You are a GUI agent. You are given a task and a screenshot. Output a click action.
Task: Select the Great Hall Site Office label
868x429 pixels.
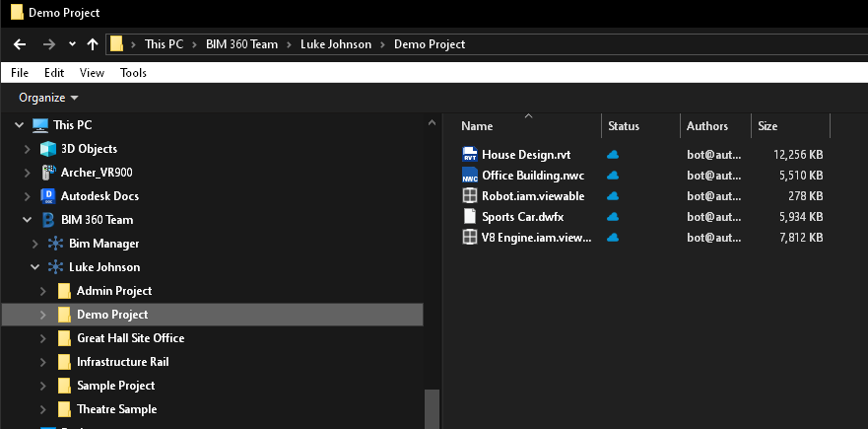[131, 338]
